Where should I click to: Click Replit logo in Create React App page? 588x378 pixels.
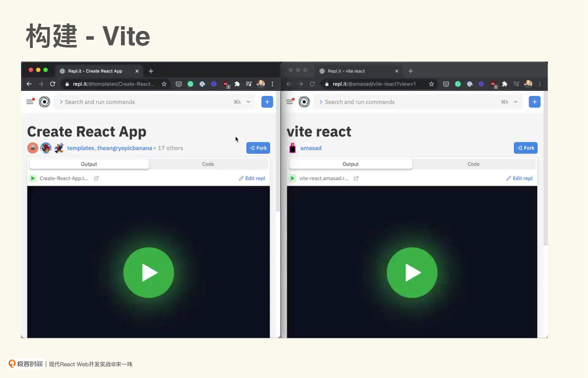click(44, 102)
